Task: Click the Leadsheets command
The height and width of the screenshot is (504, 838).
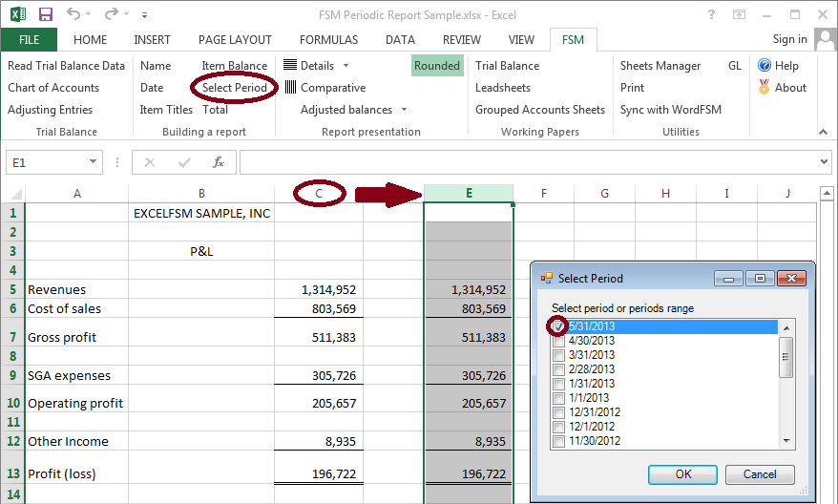Action: [x=503, y=87]
